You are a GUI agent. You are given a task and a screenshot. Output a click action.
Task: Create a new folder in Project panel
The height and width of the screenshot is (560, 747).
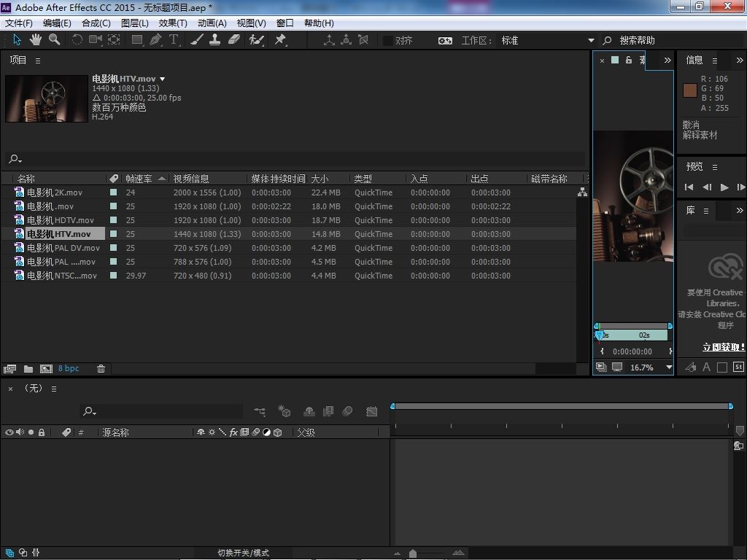tap(28, 369)
